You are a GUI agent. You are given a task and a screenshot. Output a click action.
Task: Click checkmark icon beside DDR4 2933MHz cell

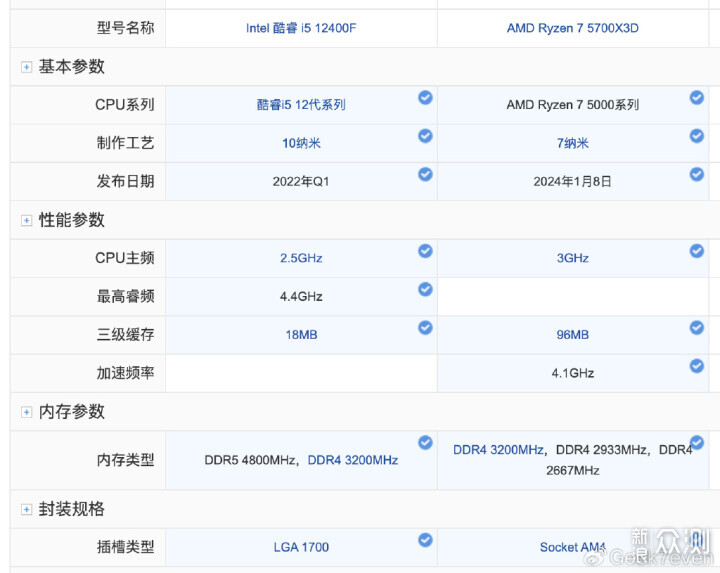point(697,443)
